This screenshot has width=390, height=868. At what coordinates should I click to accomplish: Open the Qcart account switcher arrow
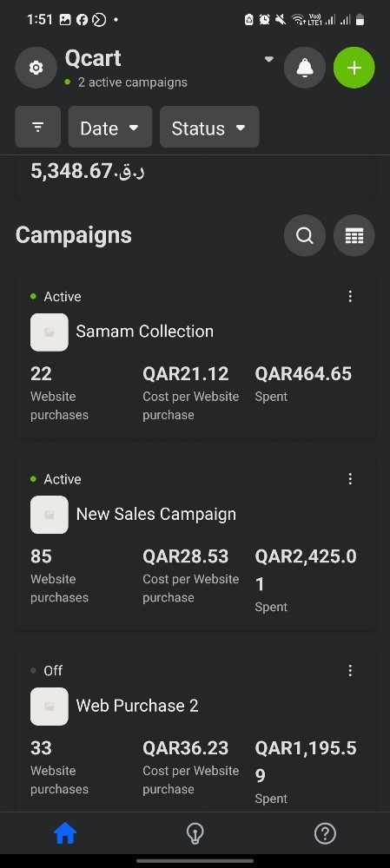[x=268, y=59]
